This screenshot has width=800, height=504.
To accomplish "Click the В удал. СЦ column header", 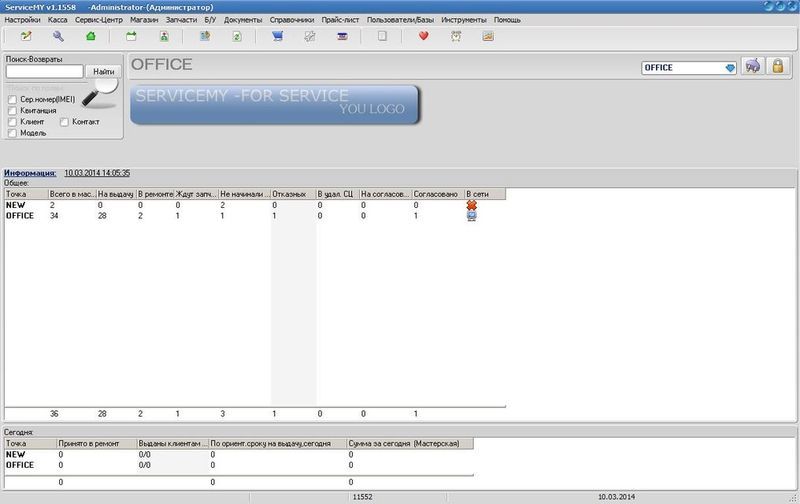I will tap(338, 194).
